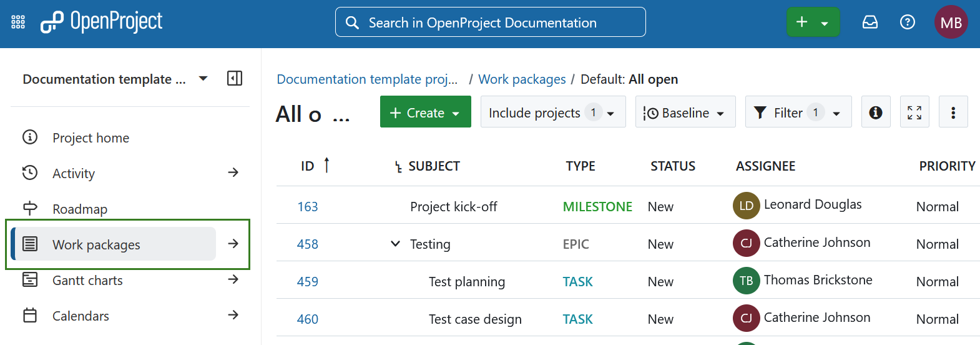Click the Roadmap signpost icon
The image size is (980, 345).
30,208
